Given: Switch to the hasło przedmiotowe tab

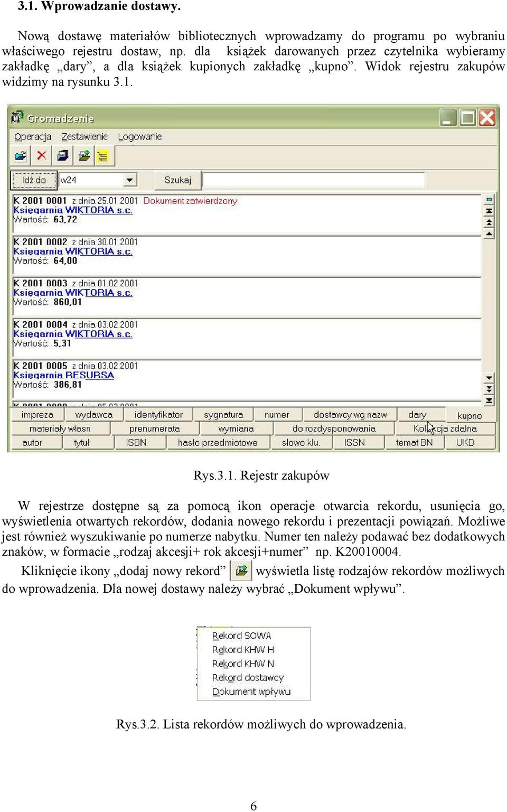Looking at the screenshot, I should click(218, 442).
